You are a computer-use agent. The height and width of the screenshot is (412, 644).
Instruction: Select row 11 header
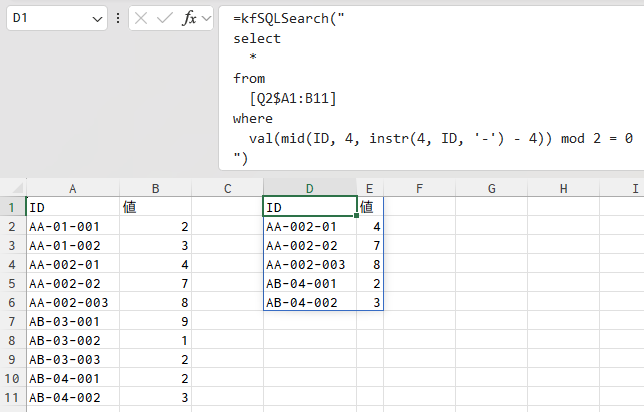tap(12, 398)
